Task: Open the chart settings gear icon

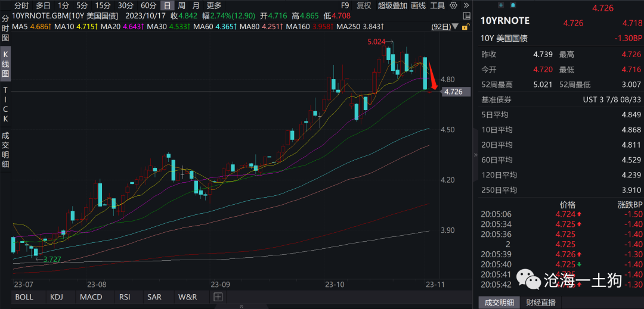Action: coord(453,5)
